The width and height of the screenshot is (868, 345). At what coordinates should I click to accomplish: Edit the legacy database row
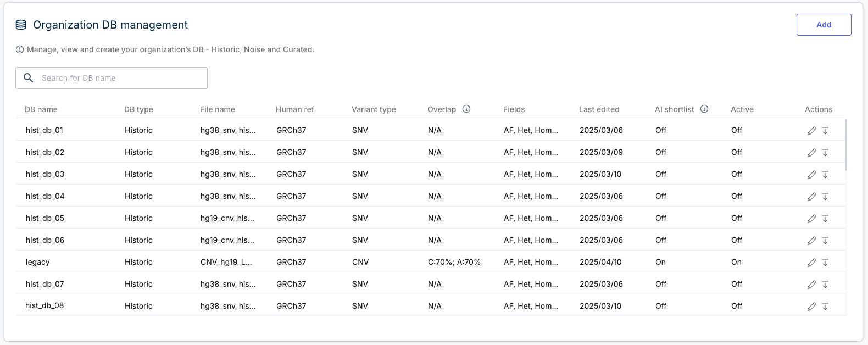coord(811,263)
